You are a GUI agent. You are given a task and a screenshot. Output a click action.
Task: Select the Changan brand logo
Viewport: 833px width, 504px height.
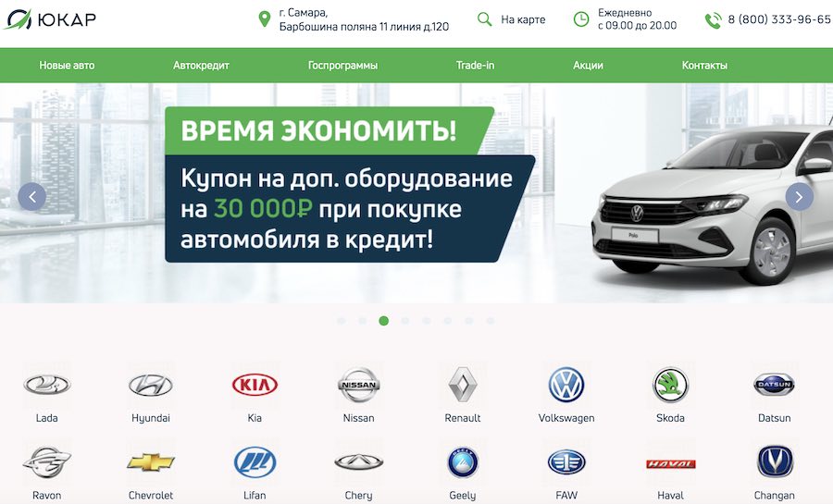point(774,462)
